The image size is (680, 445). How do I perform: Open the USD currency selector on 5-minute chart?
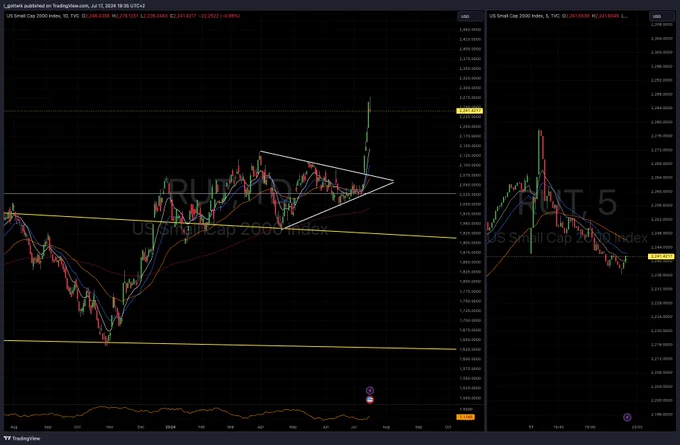click(662, 16)
